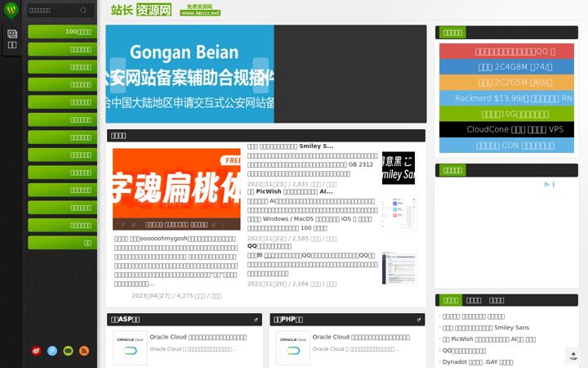Click the black CloudCone VPS promo banner
Image resolution: width=588 pixels, height=368 pixels.
pos(506,129)
